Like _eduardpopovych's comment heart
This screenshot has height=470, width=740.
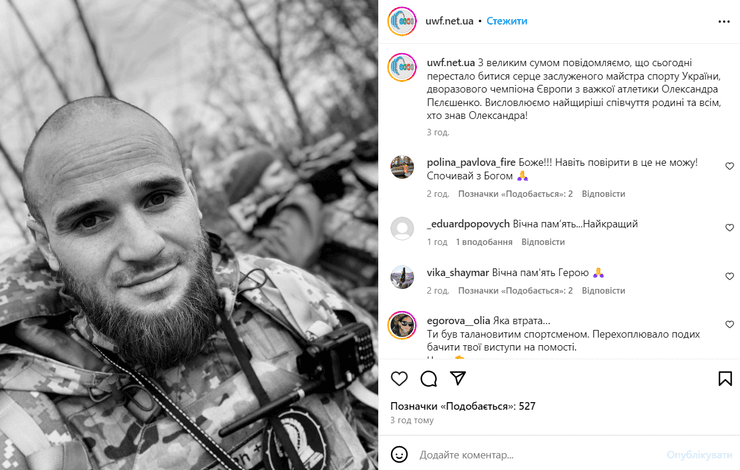tap(730, 227)
